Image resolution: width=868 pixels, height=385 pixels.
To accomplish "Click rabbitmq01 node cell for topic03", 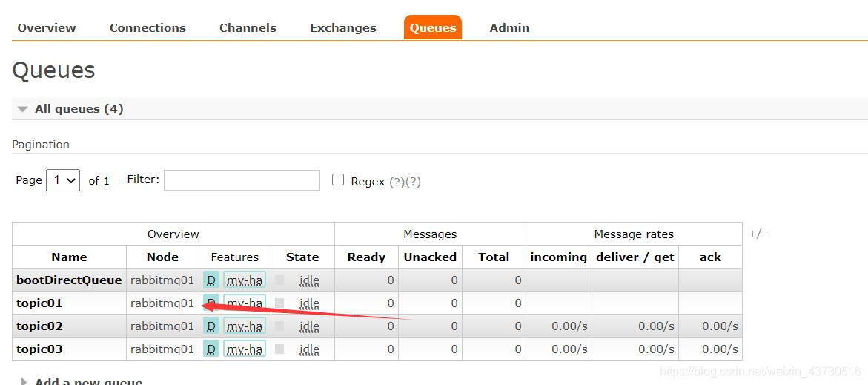I will [162, 349].
